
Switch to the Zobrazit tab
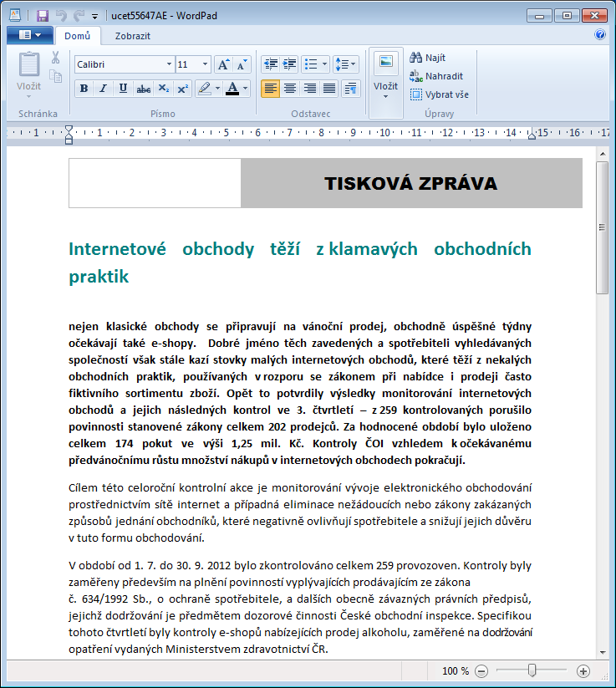click(133, 36)
